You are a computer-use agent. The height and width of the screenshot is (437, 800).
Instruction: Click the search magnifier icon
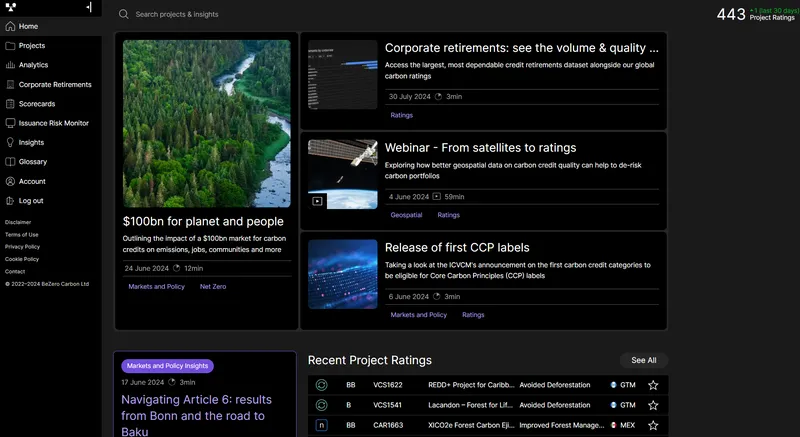[123, 14]
